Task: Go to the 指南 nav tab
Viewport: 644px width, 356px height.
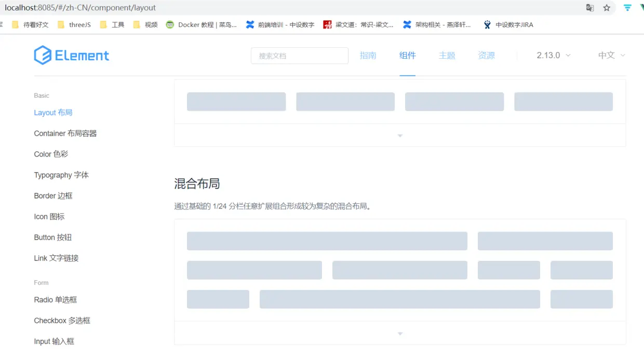Action: (368, 56)
